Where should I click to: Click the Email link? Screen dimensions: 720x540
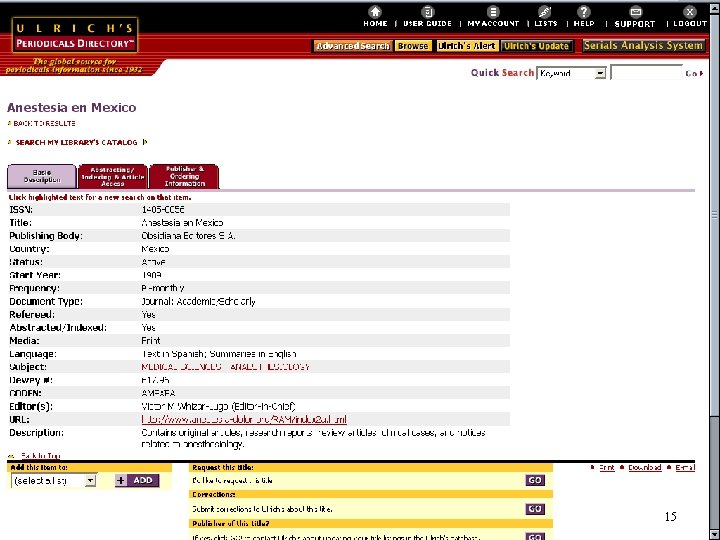685,467
